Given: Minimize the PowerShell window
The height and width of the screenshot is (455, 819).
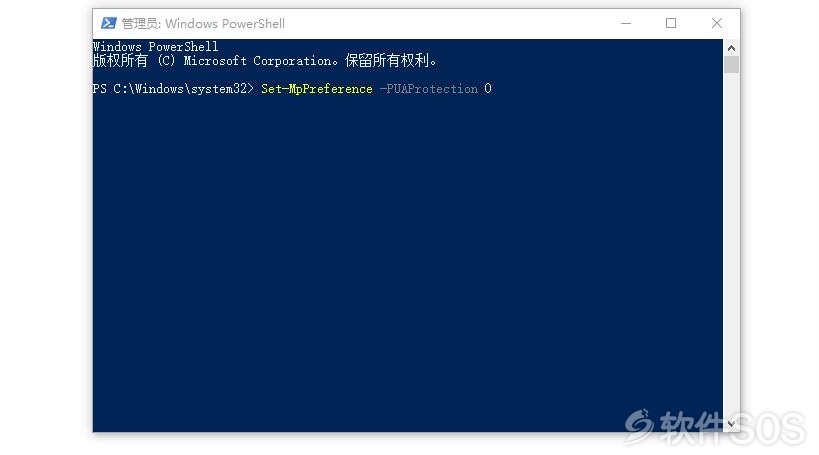Looking at the screenshot, I should pyautogui.click(x=626, y=24).
